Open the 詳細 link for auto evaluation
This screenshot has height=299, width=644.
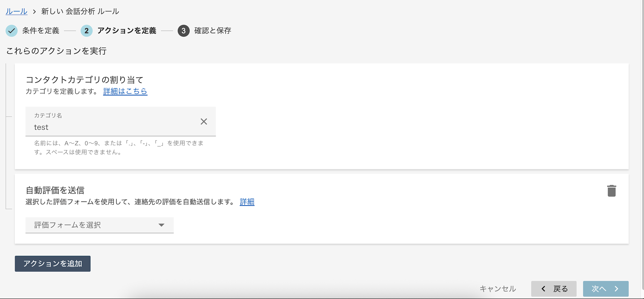pyautogui.click(x=247, y=202)
